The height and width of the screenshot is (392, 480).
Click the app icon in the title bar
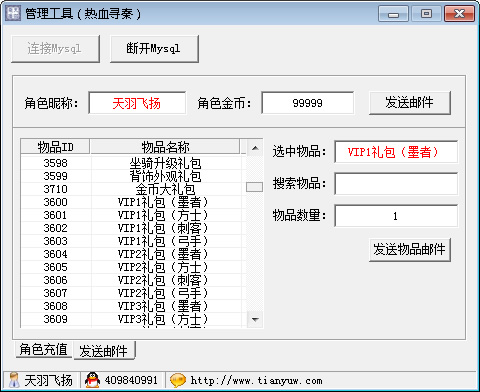tap(13, 13)
